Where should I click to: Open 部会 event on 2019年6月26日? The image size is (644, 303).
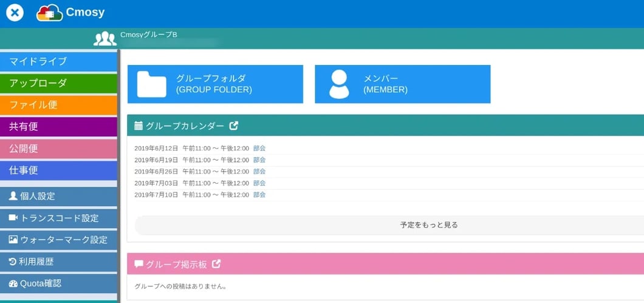click(x=259, y=172)
